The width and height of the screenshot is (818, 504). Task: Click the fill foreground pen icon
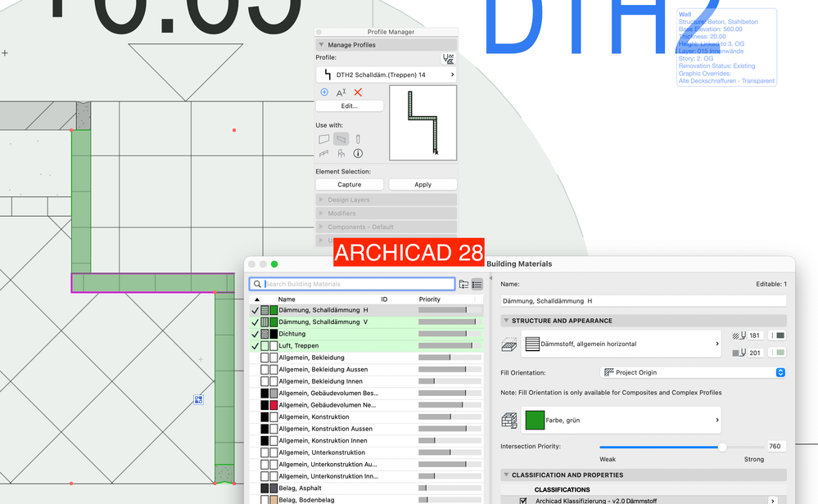click(739, 335)
